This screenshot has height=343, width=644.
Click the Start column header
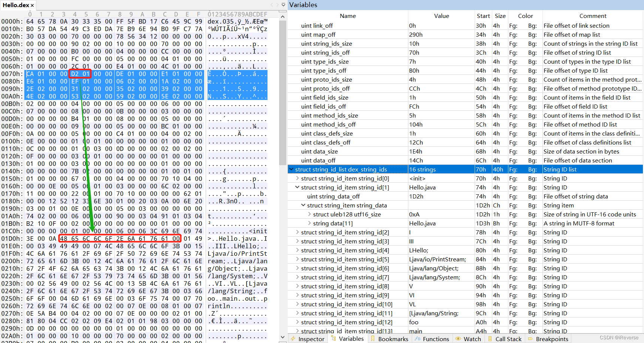(483, 16)
